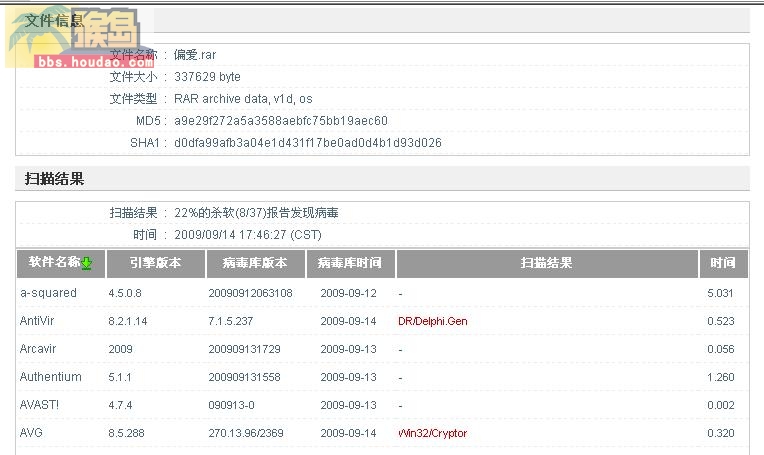The height and width of the screenshot is (455, 764).
Task: Click the 时间 table column header
Action: (723, 264)
